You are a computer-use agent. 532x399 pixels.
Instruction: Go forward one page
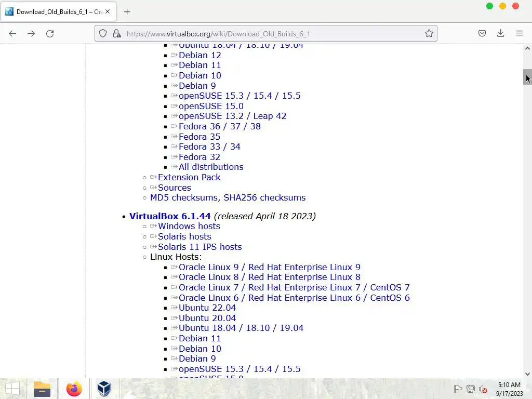tap(31, 34)
